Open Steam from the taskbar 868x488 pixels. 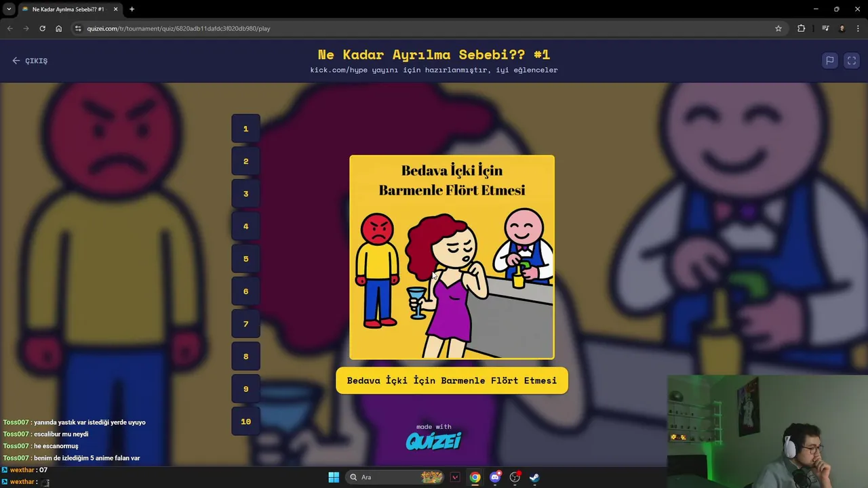534,477
